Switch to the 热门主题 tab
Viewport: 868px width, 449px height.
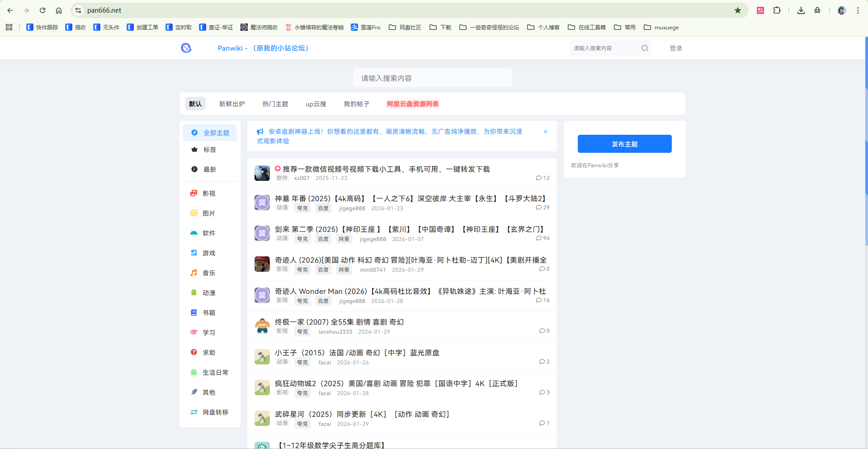point(275,104)
